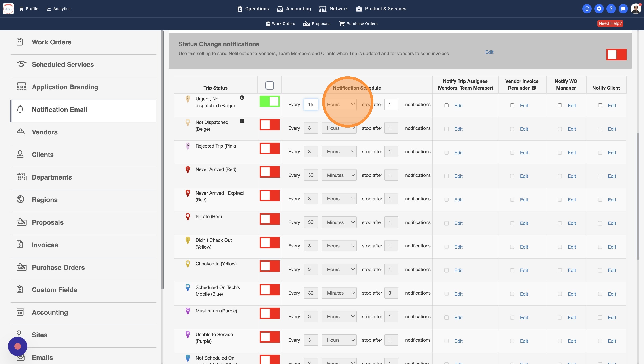Toggle the Status Change notifications master switch
Viewport: 644px width, 364px height.
616,54
